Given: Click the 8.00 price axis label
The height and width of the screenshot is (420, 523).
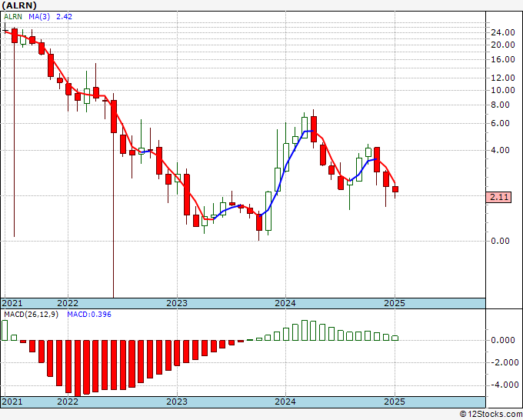Looking at the screenshot, I should click(501, 105).
